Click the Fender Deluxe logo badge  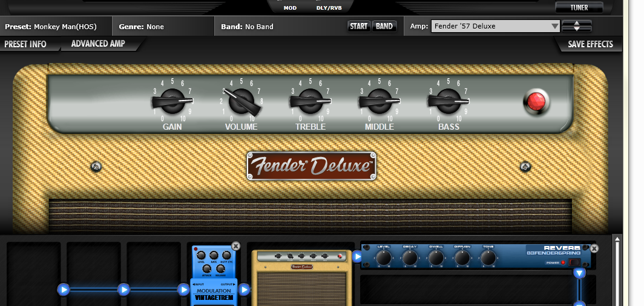(311, 166)
